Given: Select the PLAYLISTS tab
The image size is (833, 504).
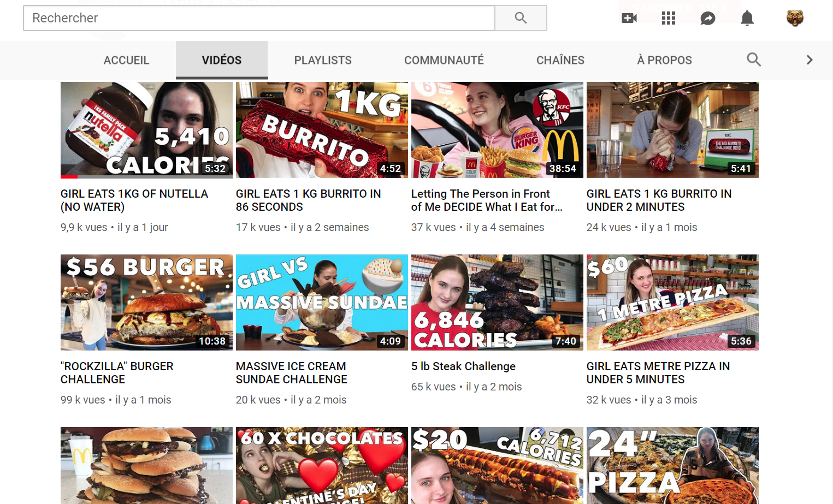Looking at the screenshot, I should [322, 60].
